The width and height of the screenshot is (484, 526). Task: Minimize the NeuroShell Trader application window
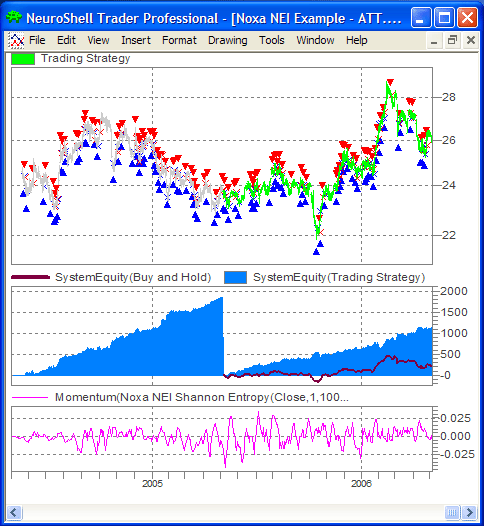click(x=421, y=17)
